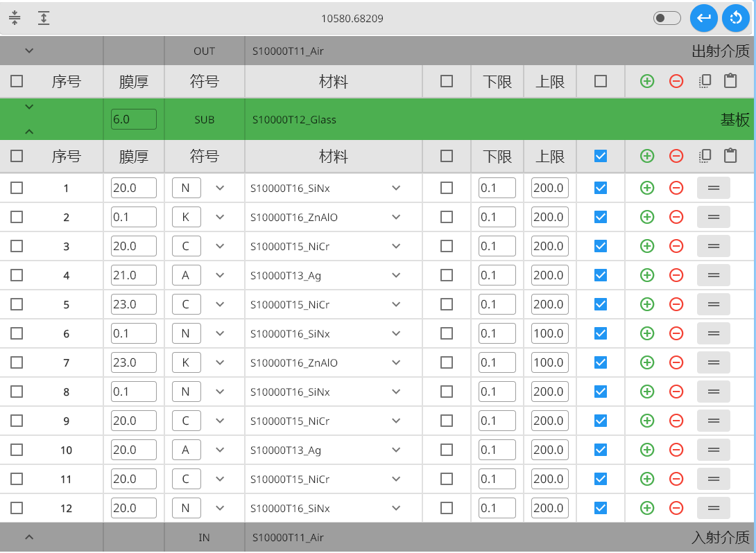The image size is (756, 553).
Task: Collapse the IN incident medium chevron
Action: [x=29, y=537]
